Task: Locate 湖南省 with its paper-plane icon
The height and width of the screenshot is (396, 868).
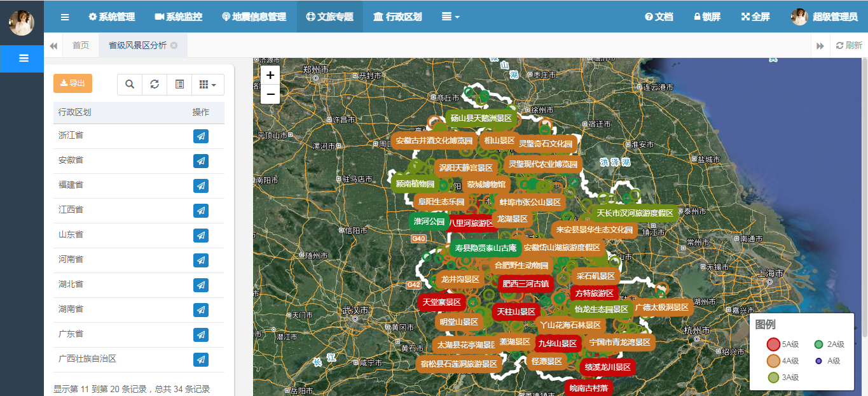Action: click(x=201, y=310)
